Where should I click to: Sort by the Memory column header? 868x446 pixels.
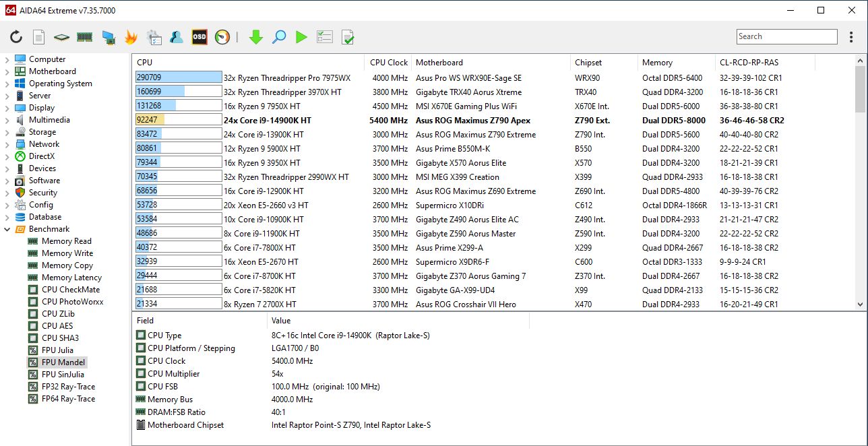[676, 63]
